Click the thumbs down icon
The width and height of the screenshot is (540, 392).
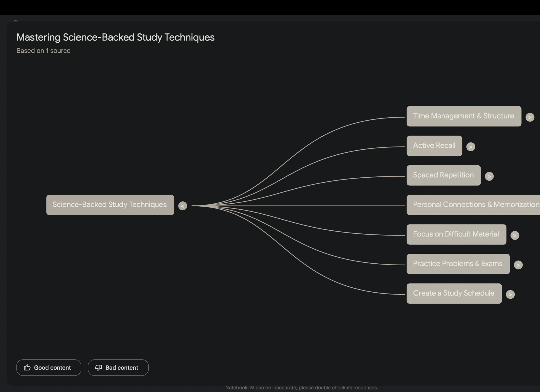coord(98,367)
